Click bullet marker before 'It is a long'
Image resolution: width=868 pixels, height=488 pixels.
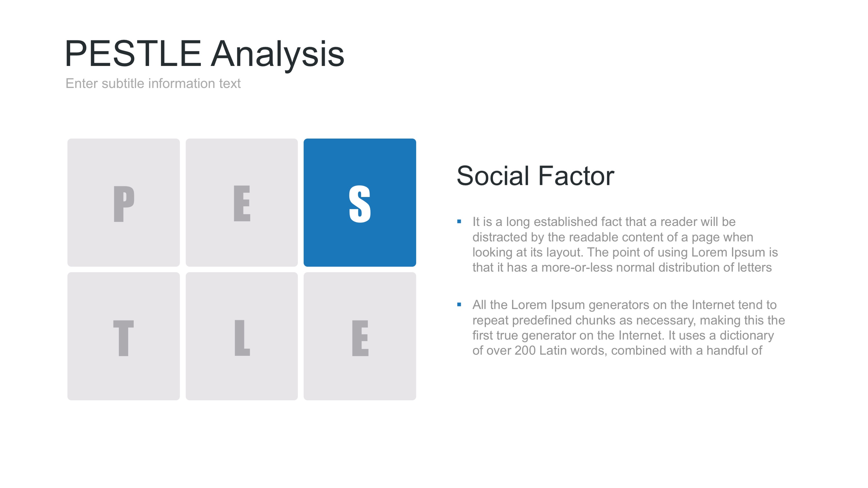pyautogui.click(x=459, y=221)
